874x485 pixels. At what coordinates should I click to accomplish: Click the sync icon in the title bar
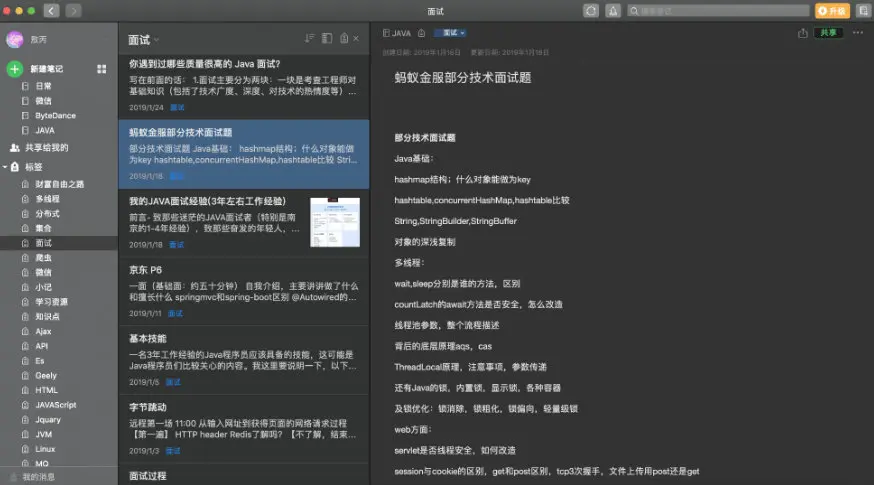click(x=591, y=11)
